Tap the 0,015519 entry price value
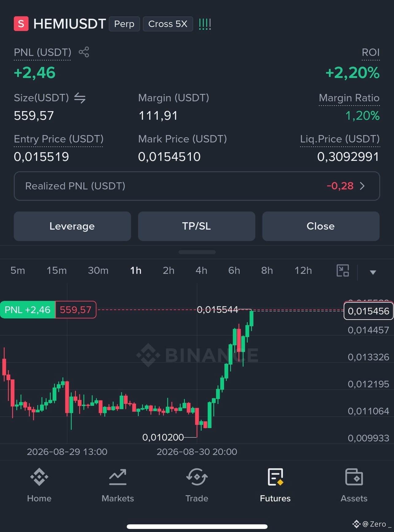 pyautogui.click(x=41, y=157)
